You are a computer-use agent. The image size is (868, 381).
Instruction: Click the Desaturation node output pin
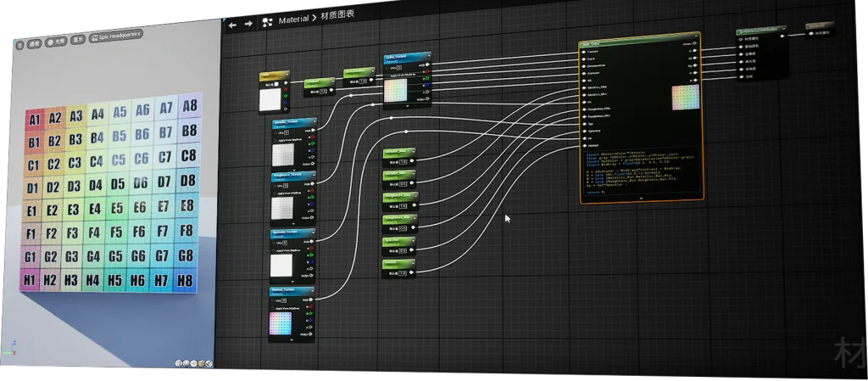click(371, 80)
